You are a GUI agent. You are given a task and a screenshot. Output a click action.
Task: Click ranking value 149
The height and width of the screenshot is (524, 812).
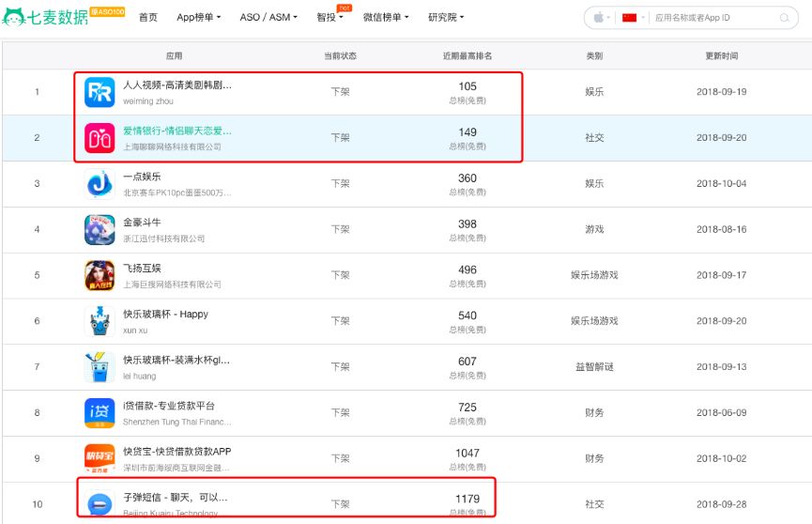coord(467,132)
